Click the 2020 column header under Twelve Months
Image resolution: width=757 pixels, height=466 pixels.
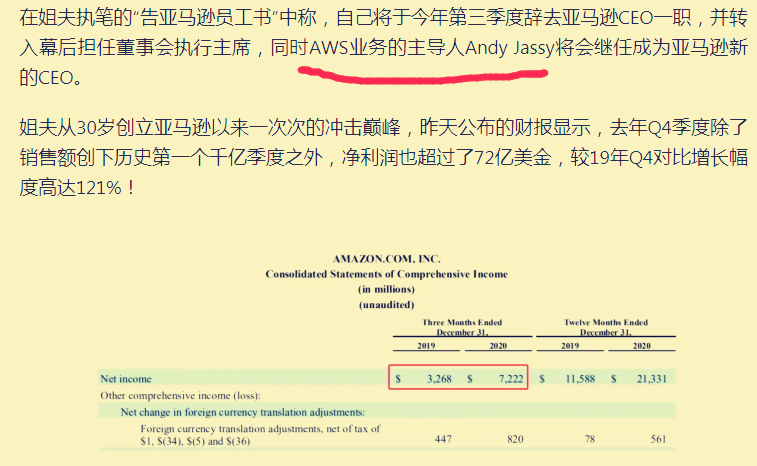pos(642,346)
